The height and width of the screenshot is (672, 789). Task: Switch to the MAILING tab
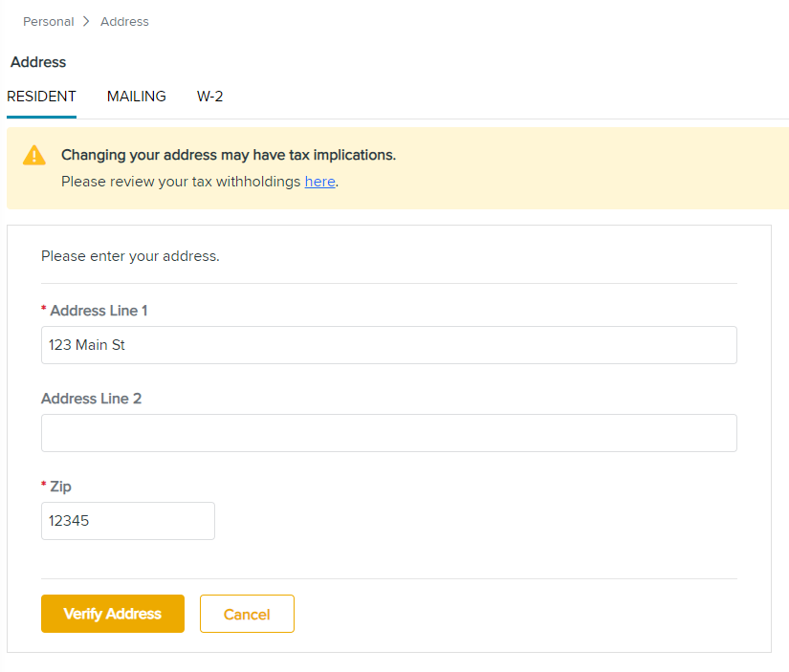(136, 97)
